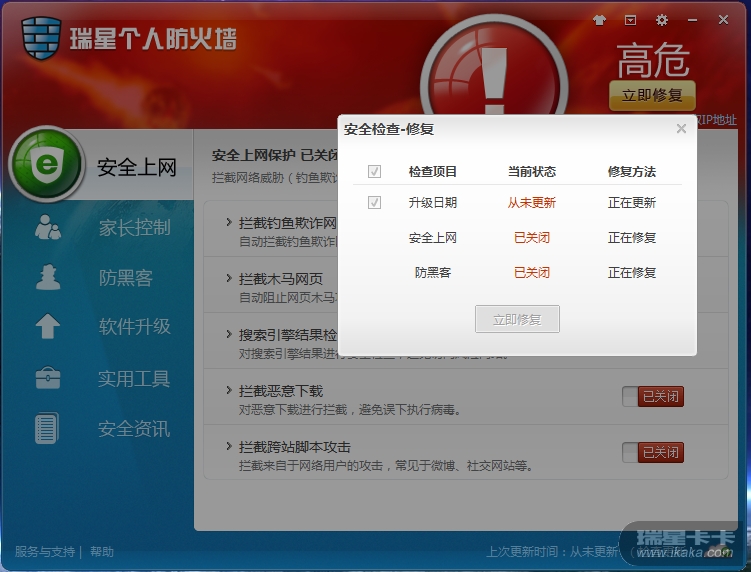
Task: Open the 服务与支持 link
Action: [x=45, y=552]
